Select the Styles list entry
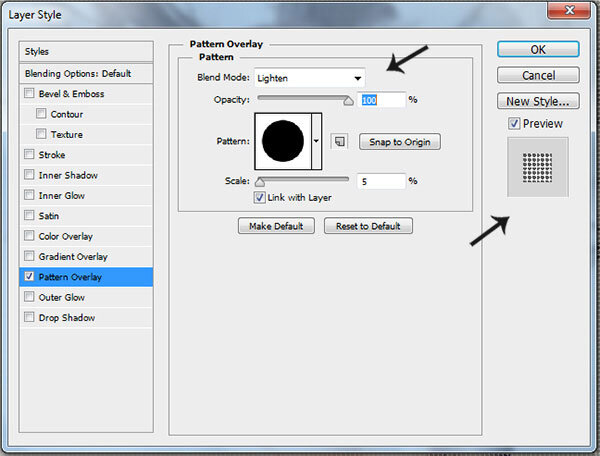This screenshot has height=456, width=600. pyautogui.click(x=86, y=52)
